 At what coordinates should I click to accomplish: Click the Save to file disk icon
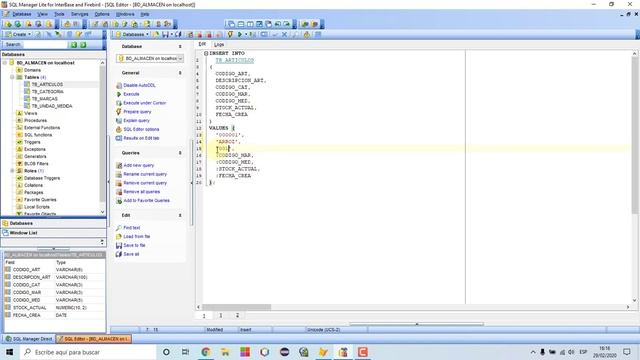[119, 245]
